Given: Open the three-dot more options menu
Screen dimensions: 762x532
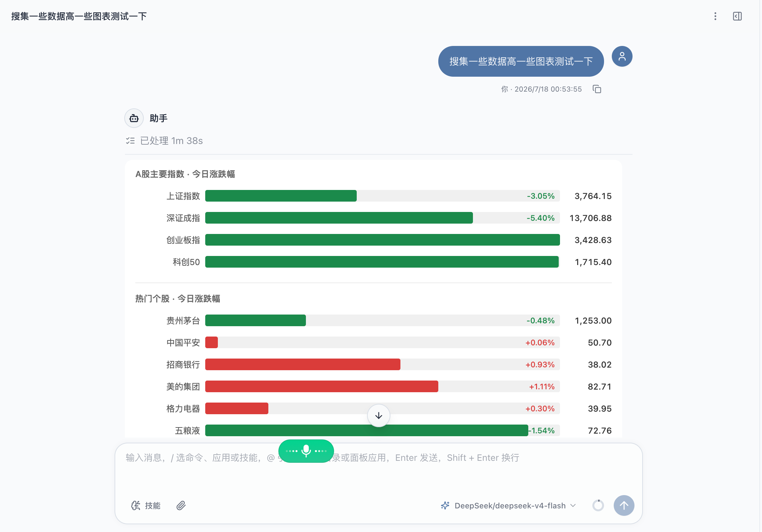Looking at the screenshot, I should (x=715, y=16).
